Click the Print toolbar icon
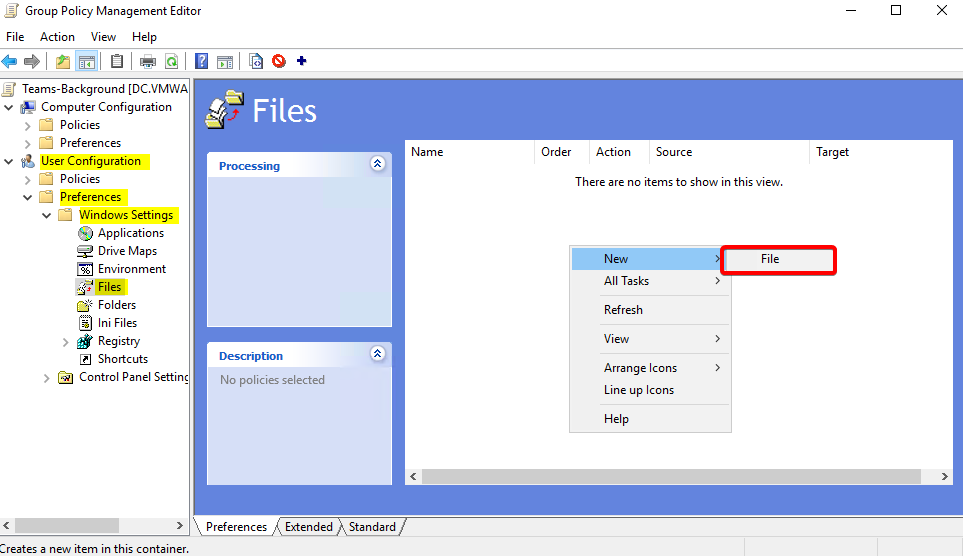Image resolution: width=963 pixels, height=556 pixels. point(148,61)
